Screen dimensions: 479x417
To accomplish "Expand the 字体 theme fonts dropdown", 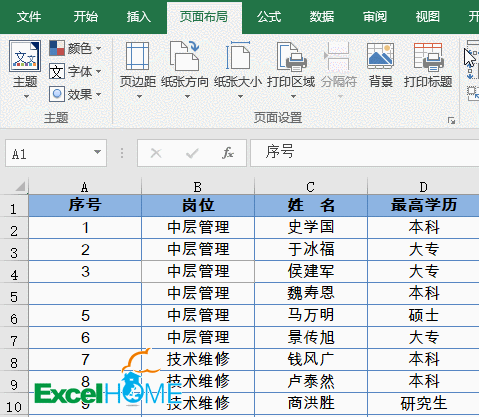I will 75,71.
